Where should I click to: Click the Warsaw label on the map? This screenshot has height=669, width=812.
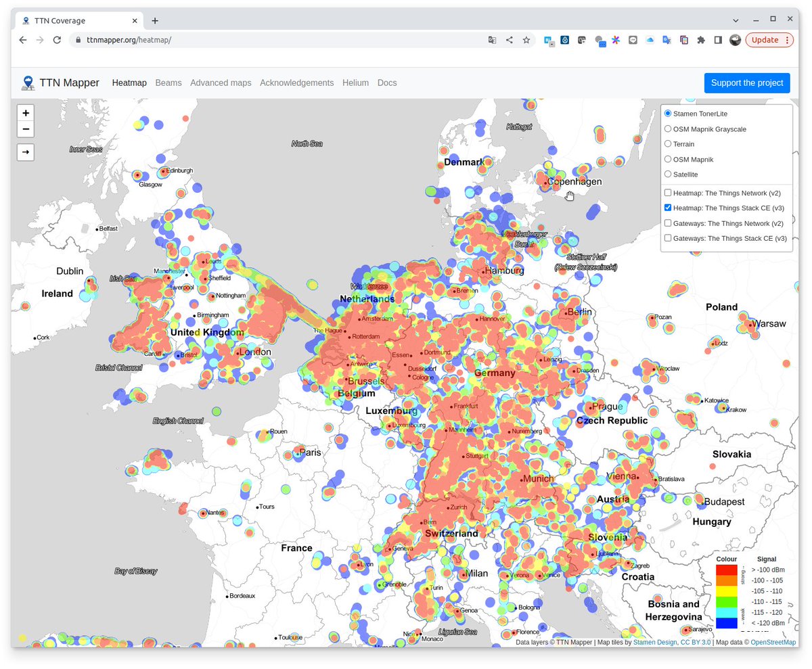(x=771, y=323)
